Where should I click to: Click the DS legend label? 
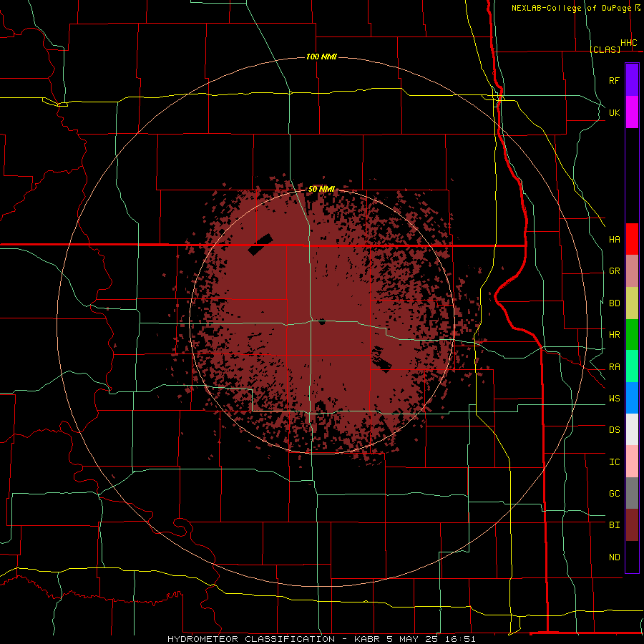pyautogui.click(x=614, y=430)
